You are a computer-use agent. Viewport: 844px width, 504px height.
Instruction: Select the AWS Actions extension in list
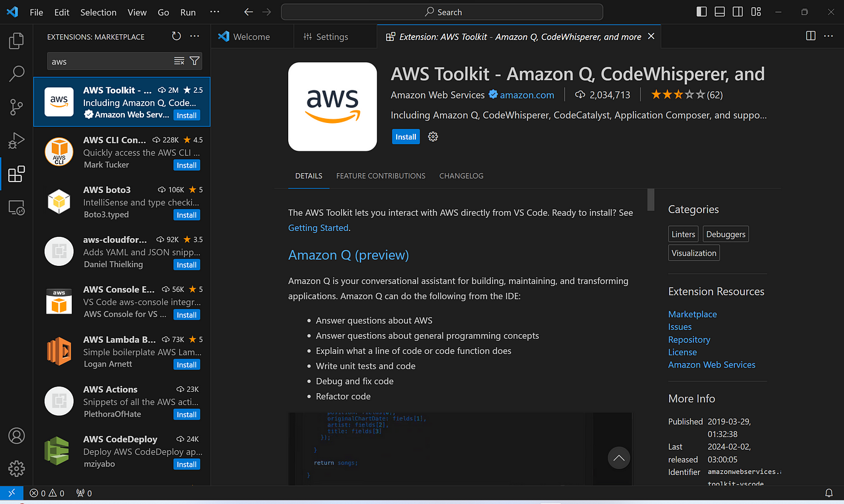122,402
